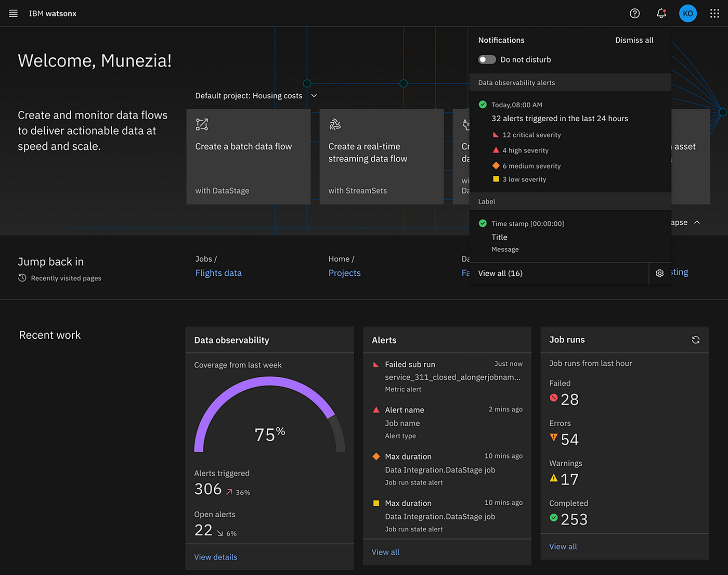728x575 pixels.
Task: Click the Job name alert row
Action: tap(402, 424)
